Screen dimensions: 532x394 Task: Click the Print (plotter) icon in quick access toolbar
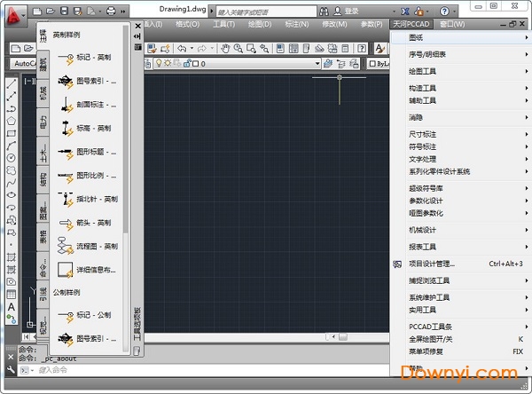tap(111, 12)
